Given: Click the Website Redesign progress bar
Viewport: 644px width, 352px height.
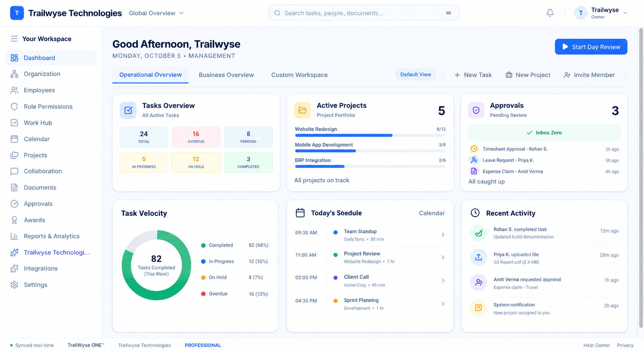Looking at the screenshot, I should [x=370, y=135].
